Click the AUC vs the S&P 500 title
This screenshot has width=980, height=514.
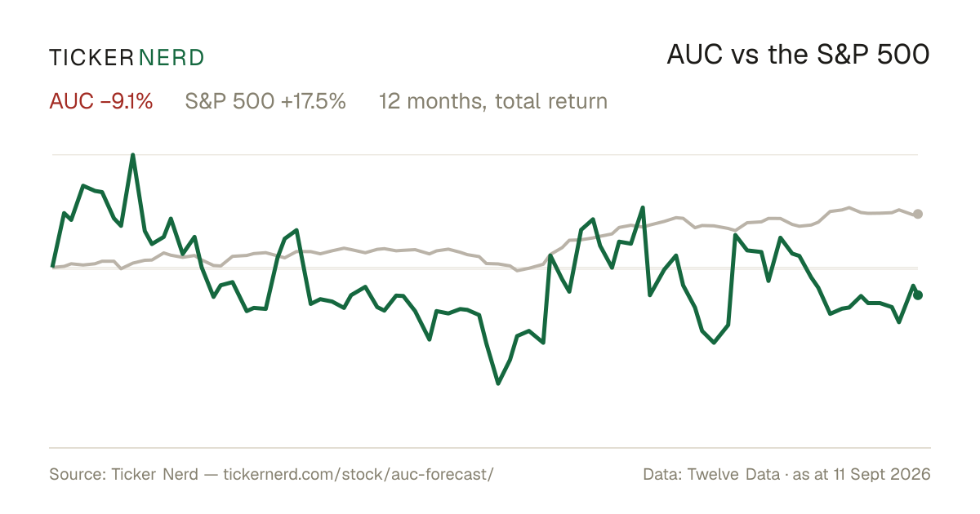pos(799,55)
